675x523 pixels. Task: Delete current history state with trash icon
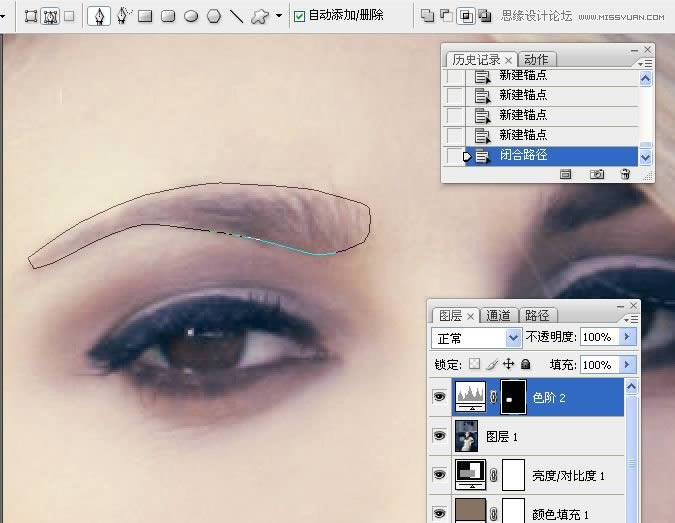point(625,174)
